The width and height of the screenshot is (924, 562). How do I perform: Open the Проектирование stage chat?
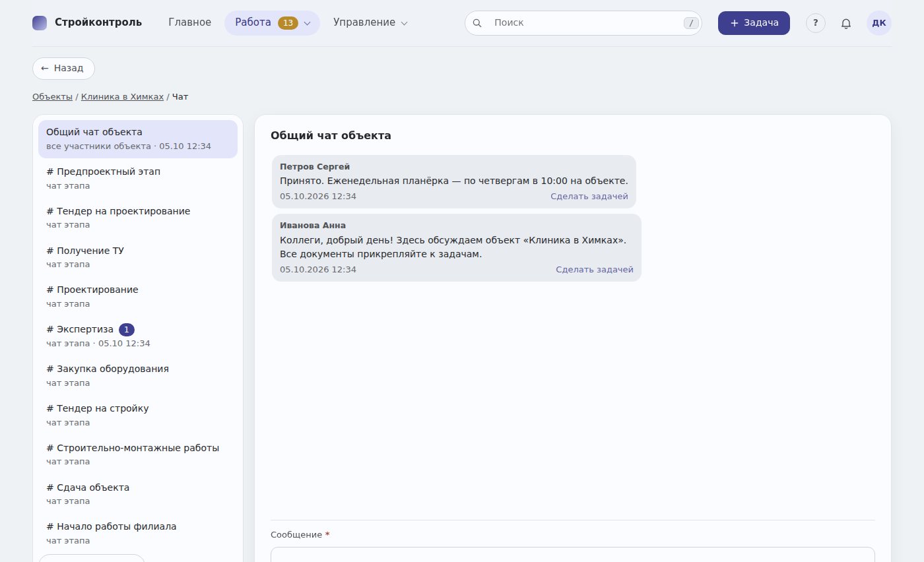click(138, 296)
